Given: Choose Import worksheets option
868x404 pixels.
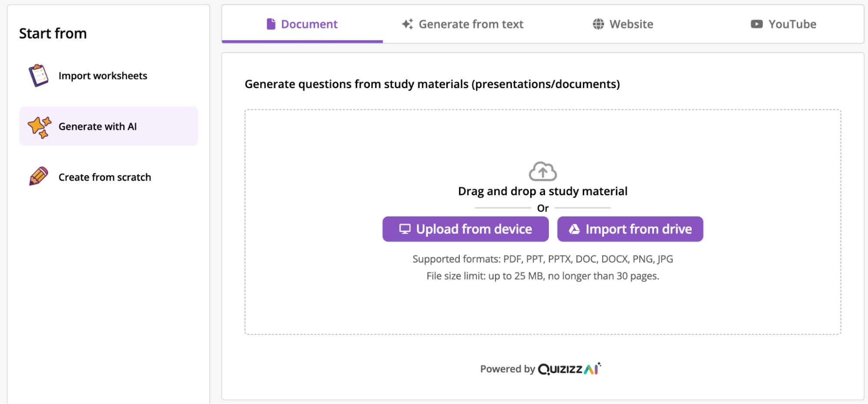Looking at the screenshot, I should tap(109, 76).
